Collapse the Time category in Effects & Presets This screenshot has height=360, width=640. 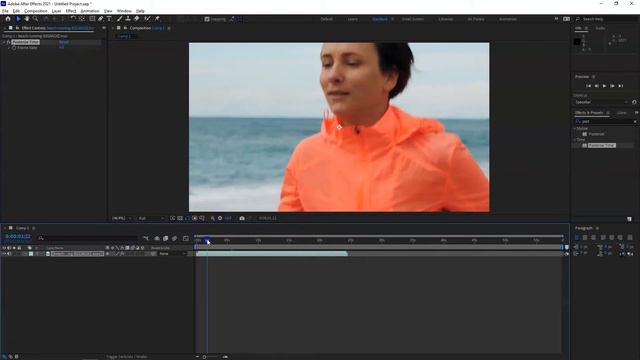coord(575,140)
